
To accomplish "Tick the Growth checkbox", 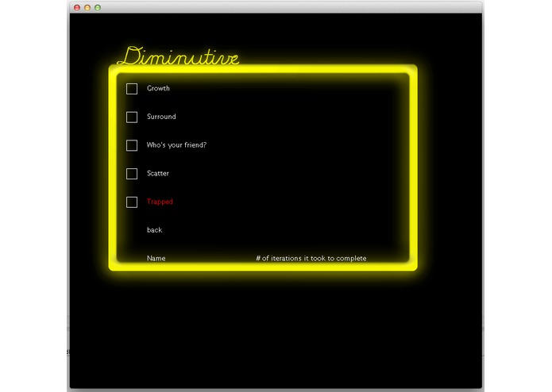I will tap(132, 89).
